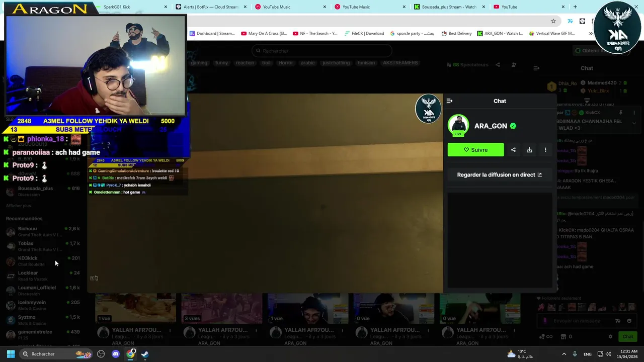This screenshot has height=362, width=644.
Task: Click the ARA_GON channel name
Action: [x=491, y=126]
